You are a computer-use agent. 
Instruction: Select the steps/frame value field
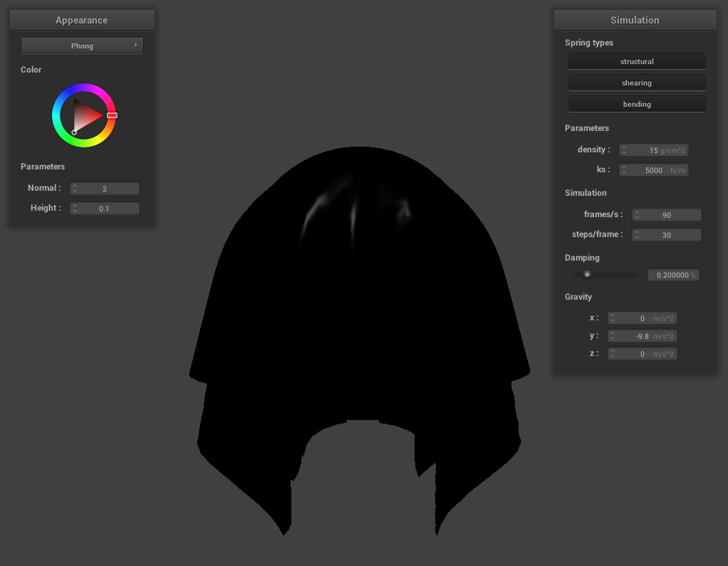click(667, 235)
